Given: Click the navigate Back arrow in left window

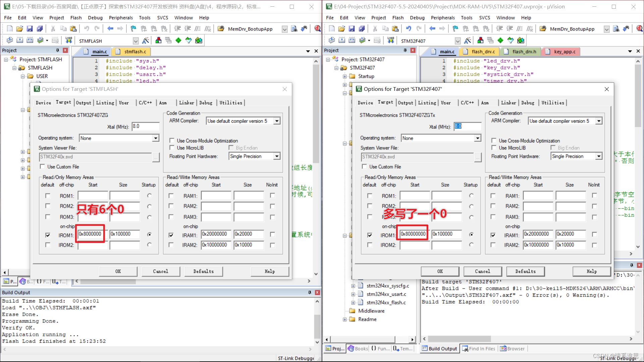Looking at the screenshot, I should click(x=110, y=29).
